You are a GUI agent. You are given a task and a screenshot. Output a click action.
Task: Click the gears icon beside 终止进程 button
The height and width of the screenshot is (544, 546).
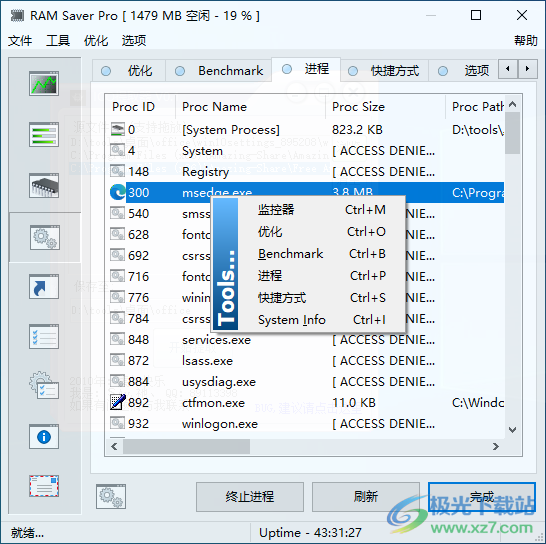pyautogui.click(x=111, y=496)
